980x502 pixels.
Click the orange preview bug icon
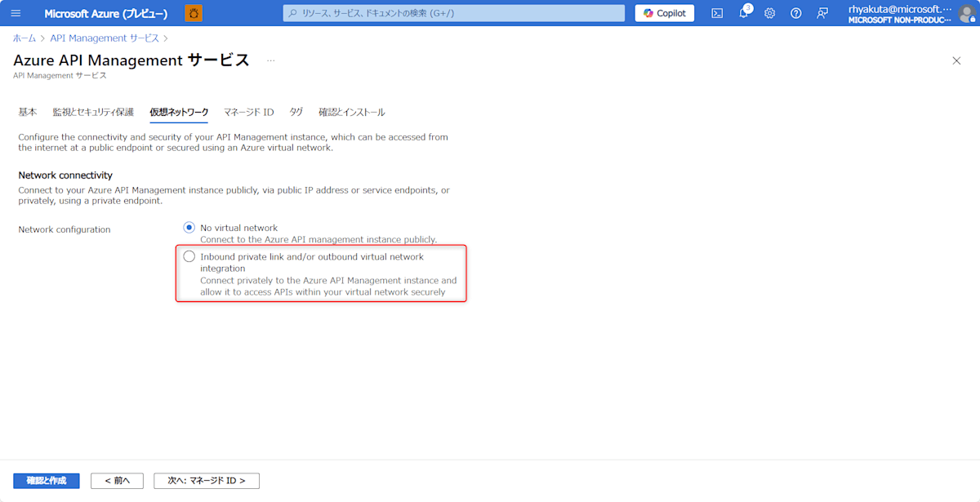[x=194, y=13]
